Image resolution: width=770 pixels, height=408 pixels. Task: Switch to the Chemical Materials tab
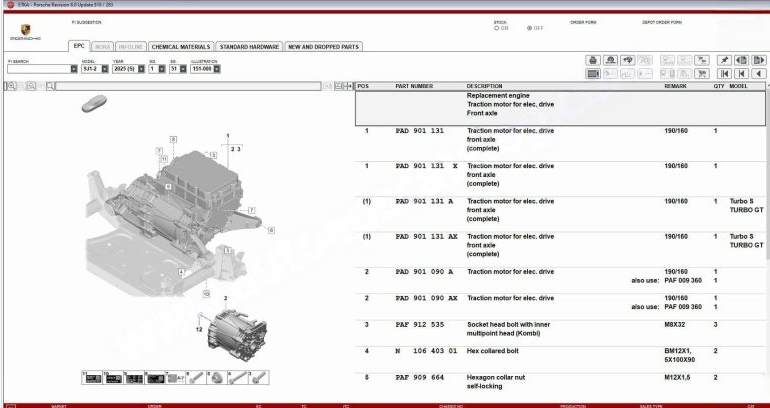(x=179, y=46)
